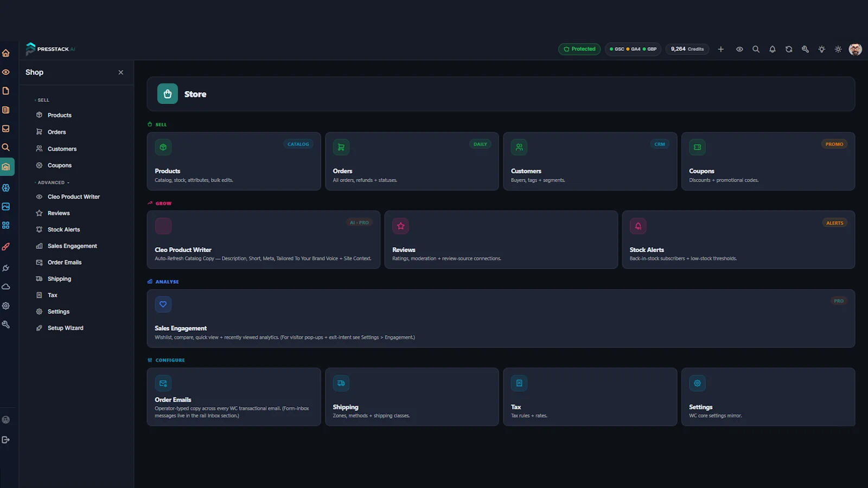Open the Shipping configure card

pos(412,397)
